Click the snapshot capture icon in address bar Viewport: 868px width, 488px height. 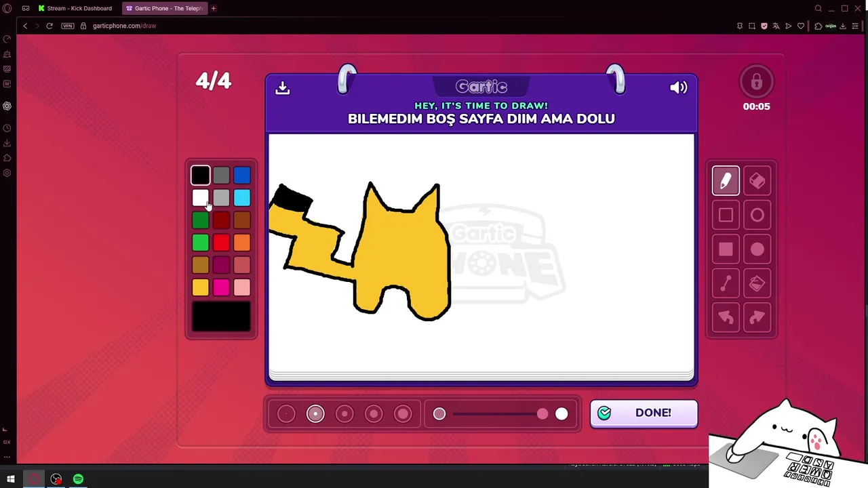(x=752, y=26)
